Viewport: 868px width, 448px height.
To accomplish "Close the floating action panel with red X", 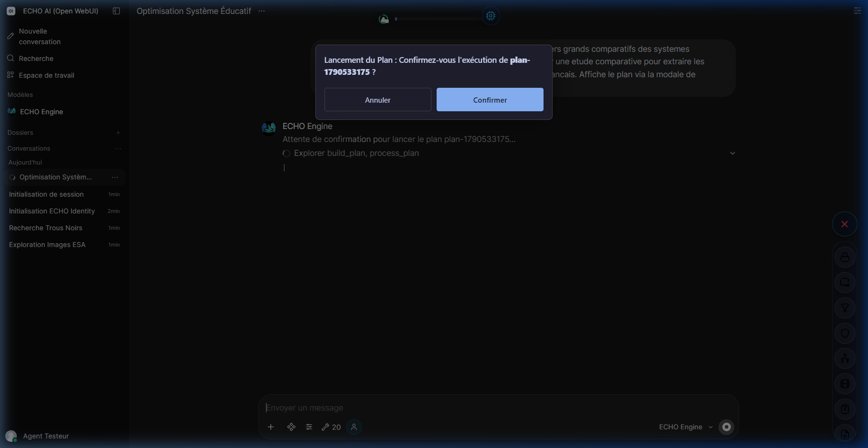I will pos(845,224).
